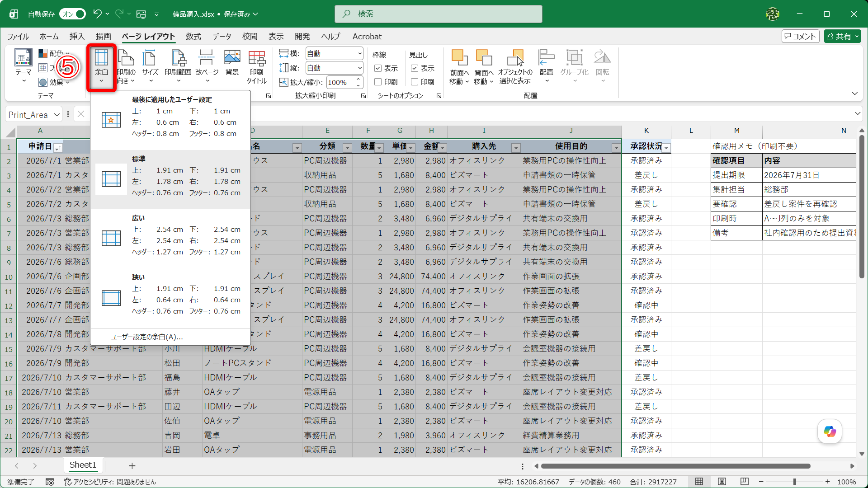Open filter dropdown for 承認状況 column
Viewport: 868px width, 488px height.
pyautogui.click(x=666, y=148)
